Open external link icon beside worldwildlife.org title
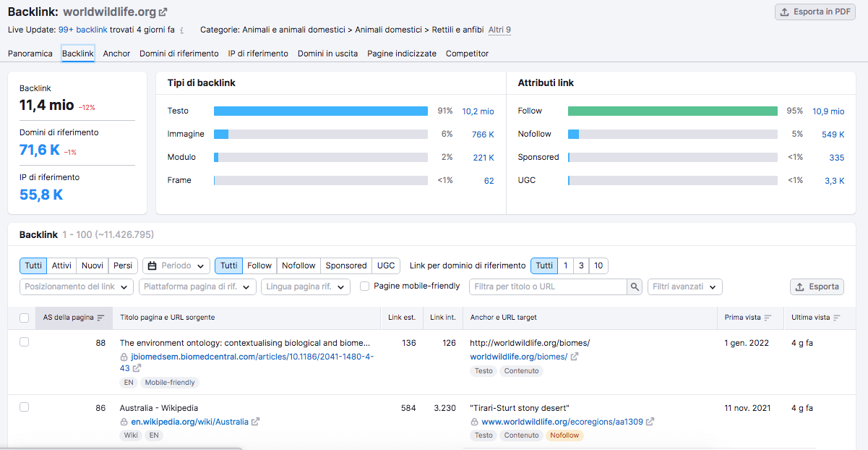 click(163, 12)
